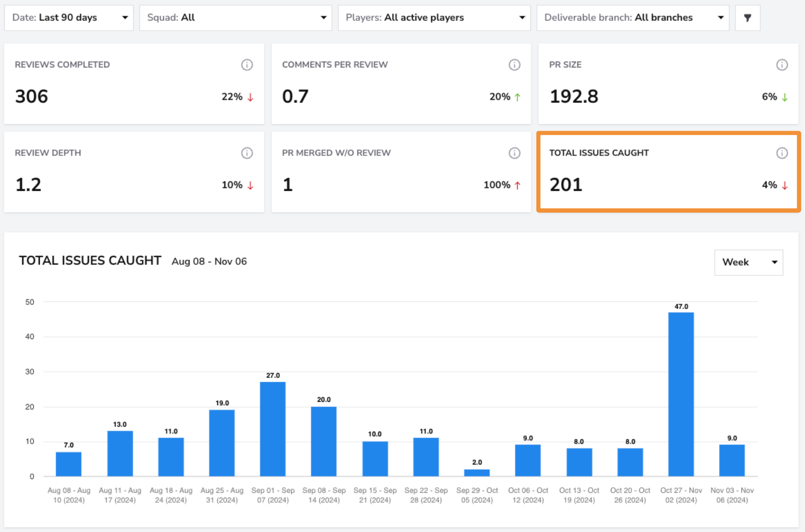Show info for PR Merged W/O Review
The image size is (805, 532).
514,153
